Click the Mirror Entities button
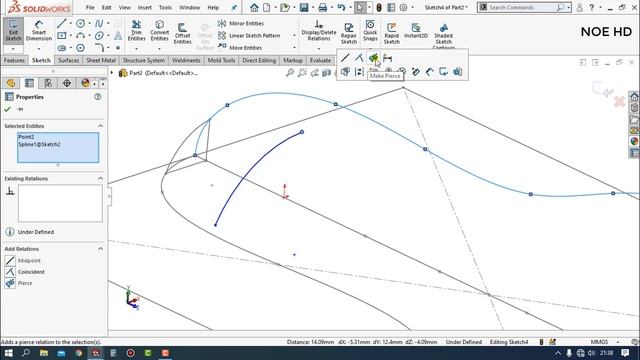Viewport: 640px width, 360px height. click(x=241, y=23)
